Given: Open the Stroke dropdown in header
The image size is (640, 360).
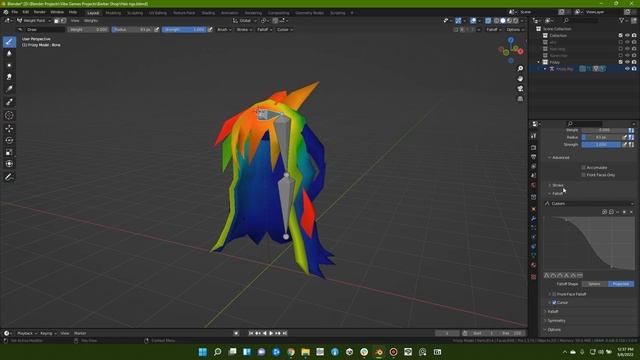Looking at the screenshot, I should pyautogui.click(x=244, y=30).
